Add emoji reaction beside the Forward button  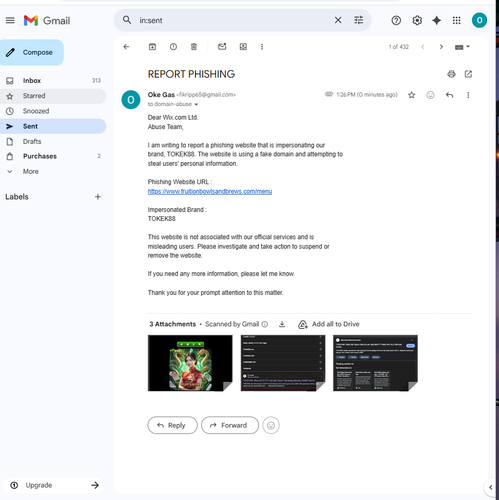click(x=271, y=425)
